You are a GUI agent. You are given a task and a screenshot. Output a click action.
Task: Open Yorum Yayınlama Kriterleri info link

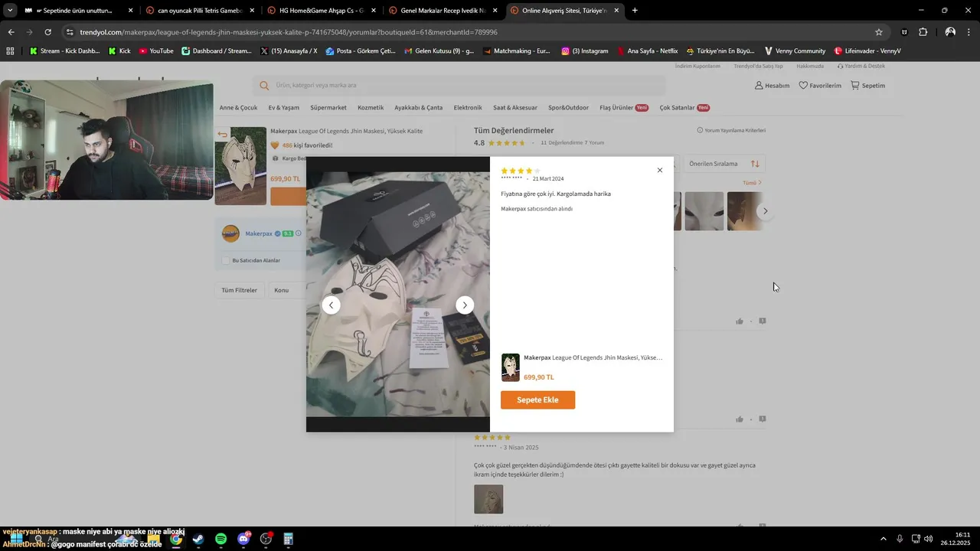click(x=731, y=130)
